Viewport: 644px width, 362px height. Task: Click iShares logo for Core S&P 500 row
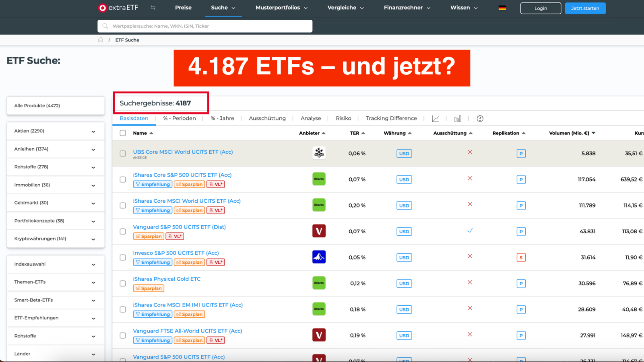pos(319,179)
